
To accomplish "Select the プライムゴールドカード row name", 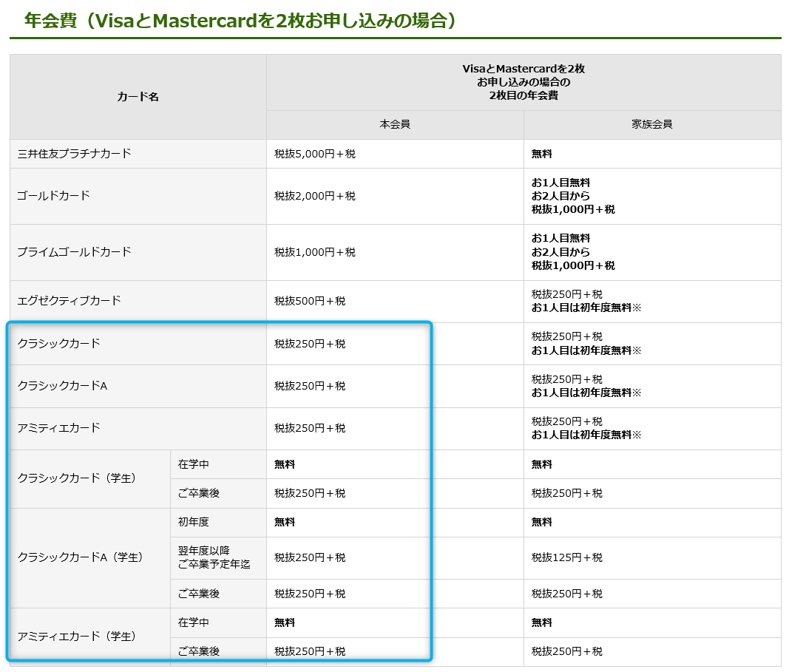I will (74, 251).
